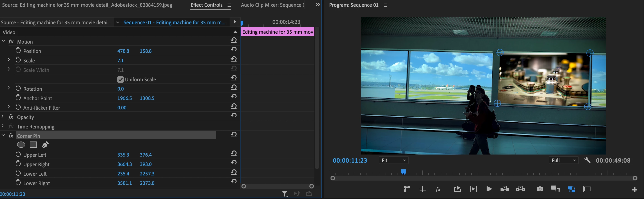
Task: Click the Program Monitor playhead marker
Action: (x=403, y=172)
